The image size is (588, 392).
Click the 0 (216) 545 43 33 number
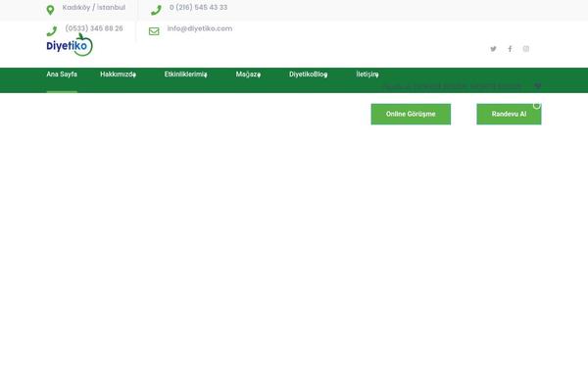click(x=198, y=8)
